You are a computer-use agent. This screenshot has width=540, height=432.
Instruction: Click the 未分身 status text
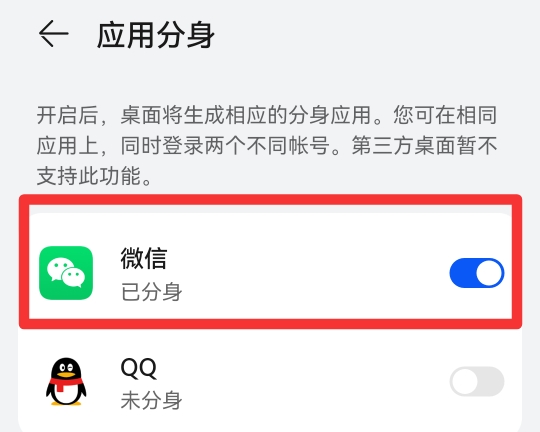point(151,400)
